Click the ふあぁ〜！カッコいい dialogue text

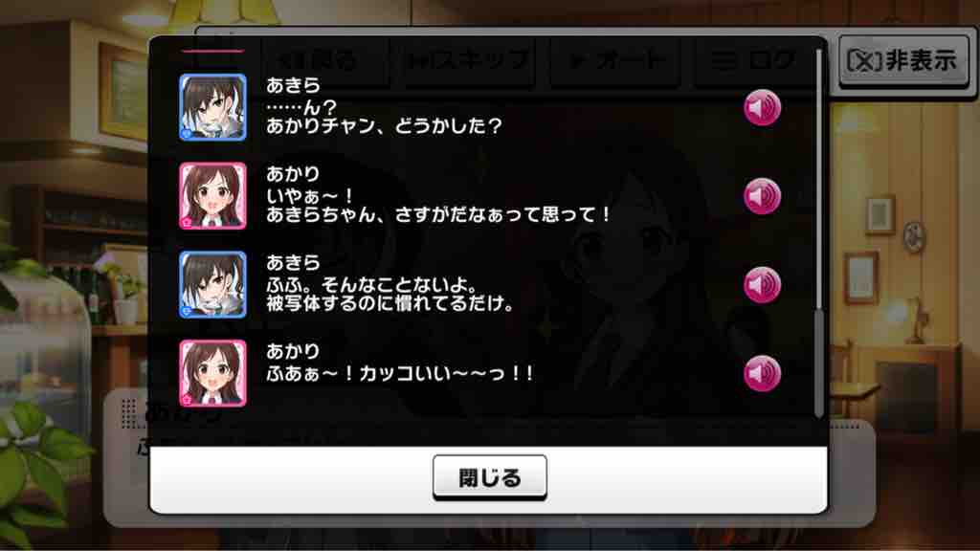pyautogui.click(x=400, y=374)
